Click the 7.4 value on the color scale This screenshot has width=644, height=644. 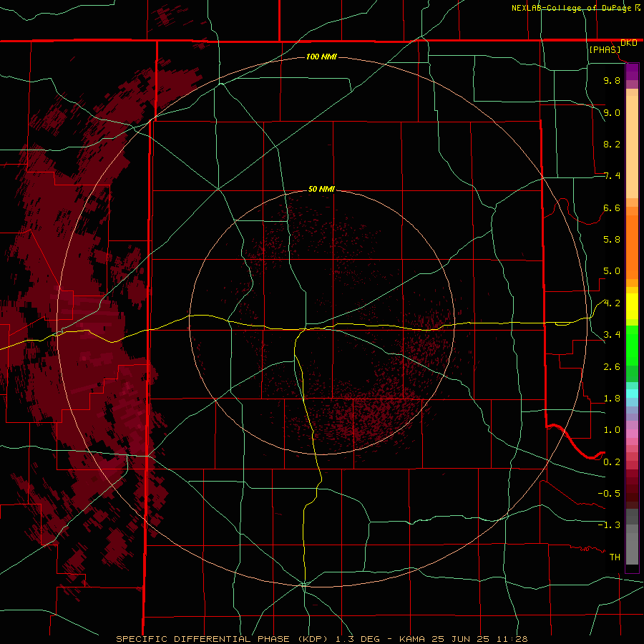point(612,176)
